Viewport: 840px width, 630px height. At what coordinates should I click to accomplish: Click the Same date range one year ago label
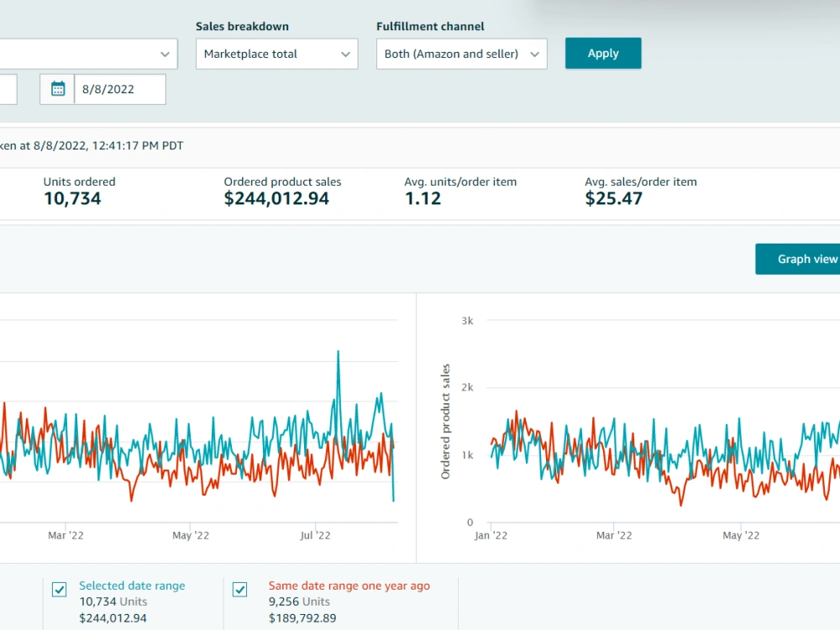pos(349,585)
